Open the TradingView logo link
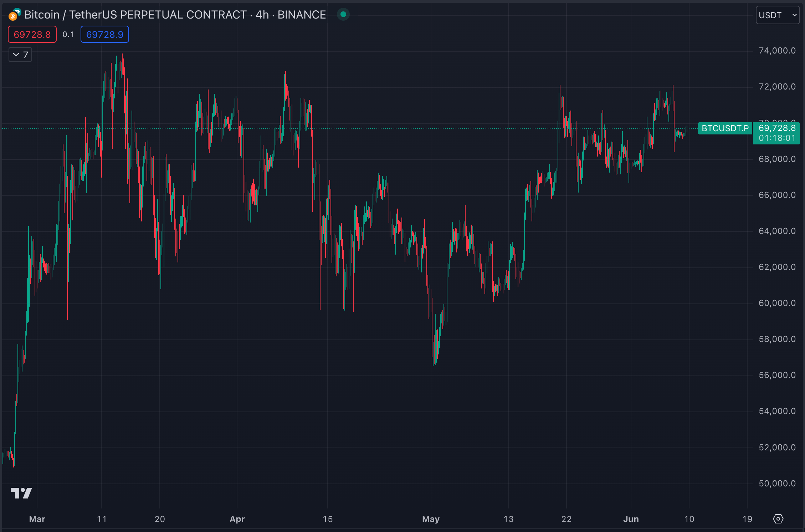This screenshot has height=532, width=805. click(21, 493)
